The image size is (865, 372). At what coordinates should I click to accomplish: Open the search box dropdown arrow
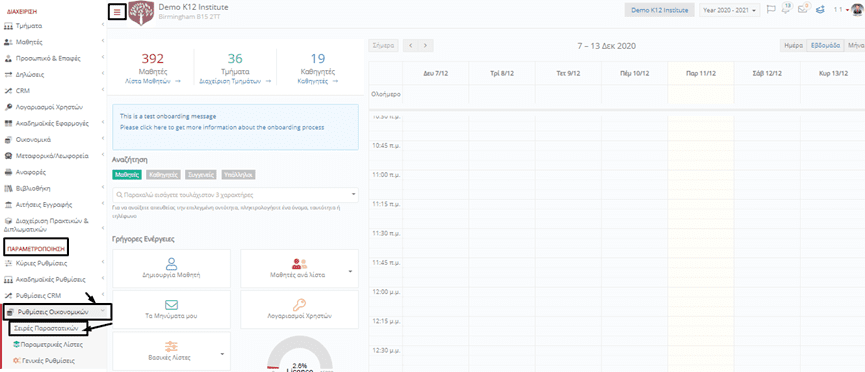point(353,195)
